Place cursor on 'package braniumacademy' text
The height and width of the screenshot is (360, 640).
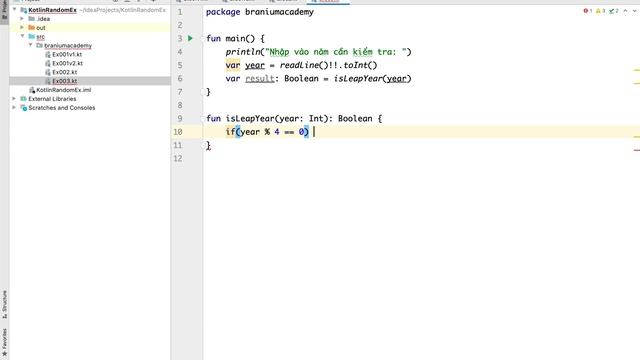tap(260, 12)
